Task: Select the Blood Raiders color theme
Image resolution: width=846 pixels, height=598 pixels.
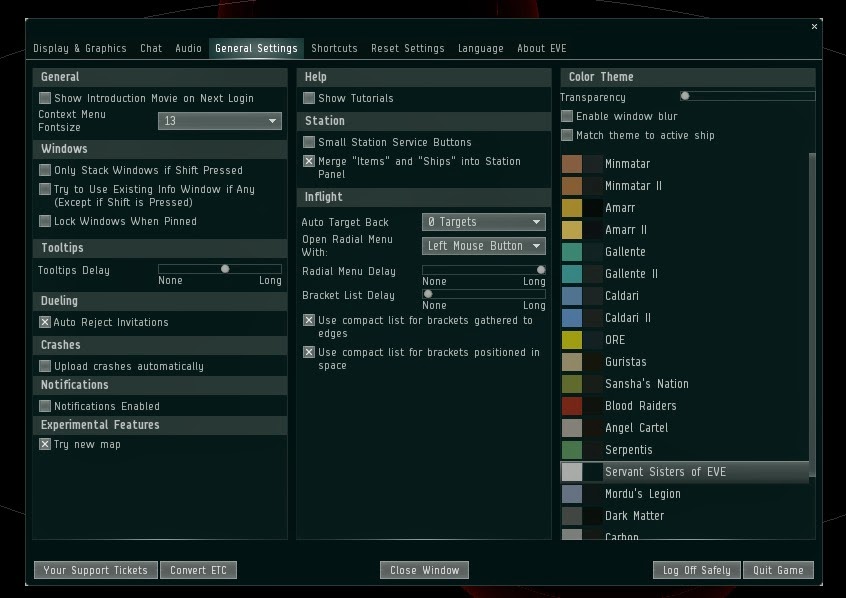Action: coord(685,406)
